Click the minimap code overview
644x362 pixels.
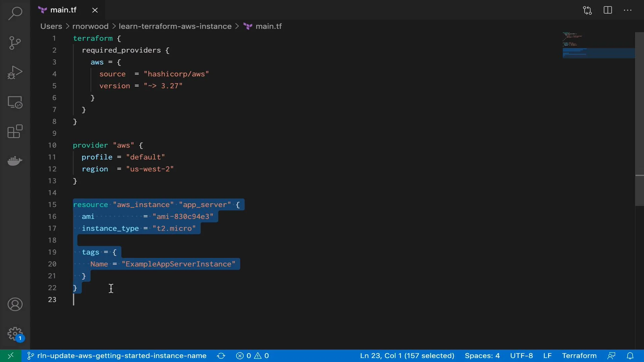click(x=598, y=45)
